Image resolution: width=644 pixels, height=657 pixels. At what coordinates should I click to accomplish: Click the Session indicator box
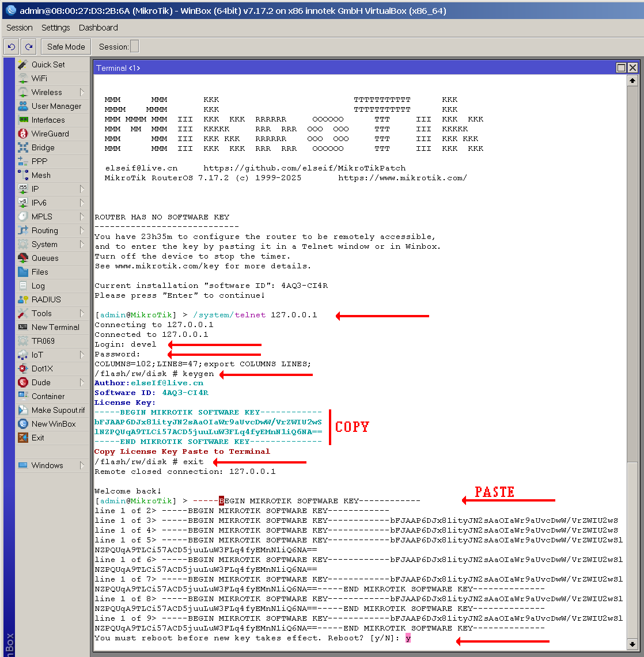tap(134, 47)
